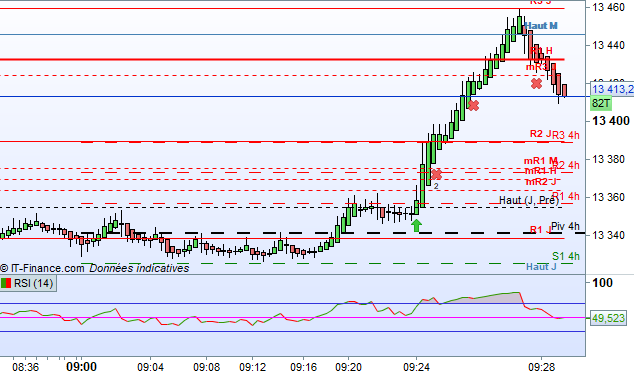Click the 09:12 time axis label
The image size is (634, 371).
point(253,367)
